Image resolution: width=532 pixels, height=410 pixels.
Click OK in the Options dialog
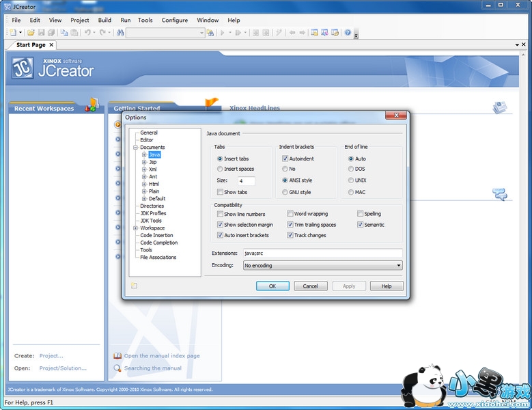tap(272, 286)
